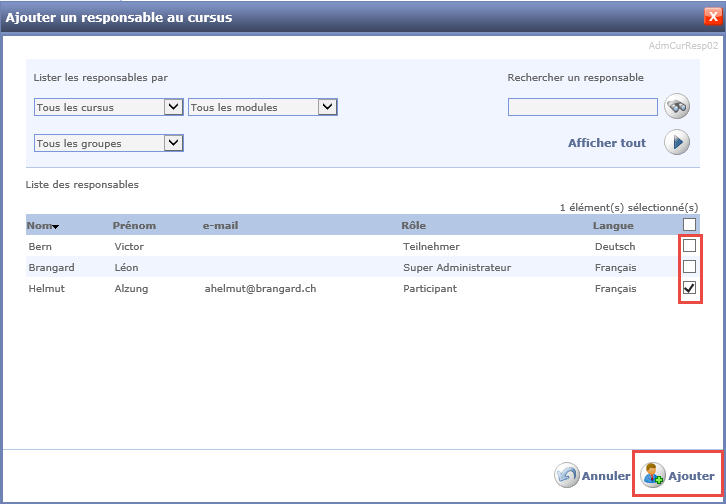Check the box for Victor Bern

(689, 246)
